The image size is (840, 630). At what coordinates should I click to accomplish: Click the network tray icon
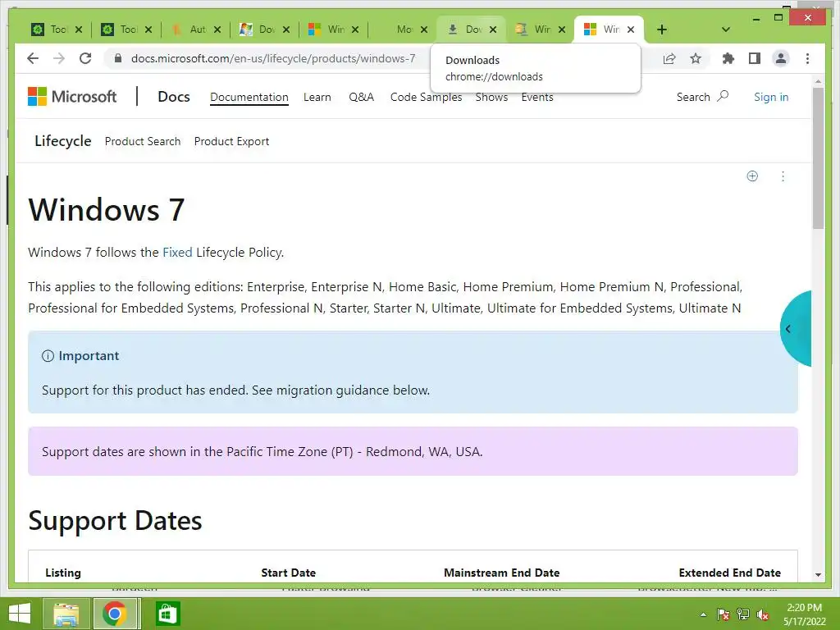(743, 614)
